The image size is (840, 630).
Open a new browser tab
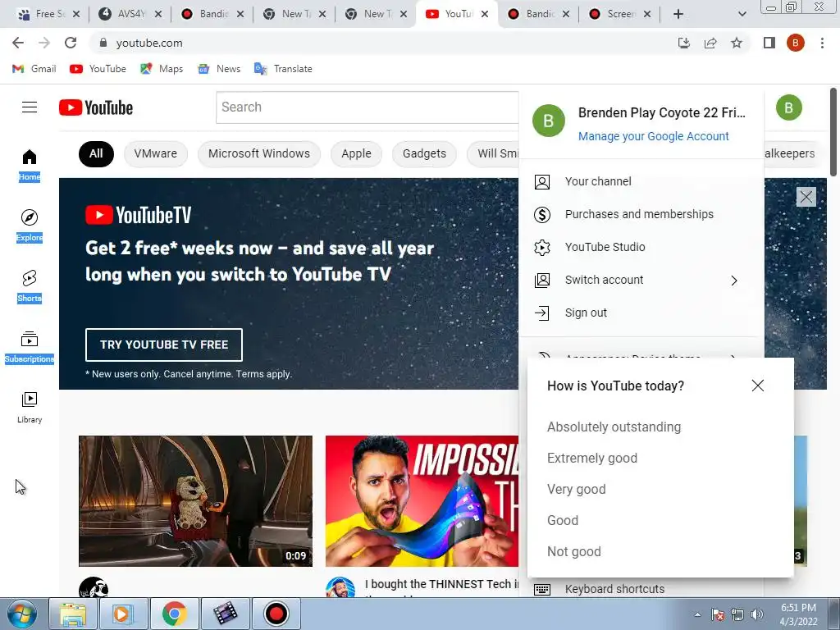click(x=678, y=14)
